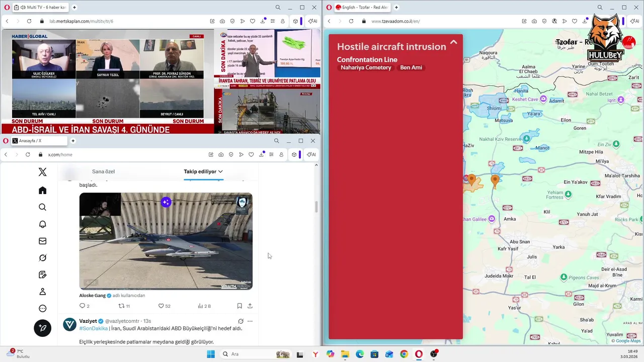Collapse the Hostile aircraft intrusion alert

(453, 43)
